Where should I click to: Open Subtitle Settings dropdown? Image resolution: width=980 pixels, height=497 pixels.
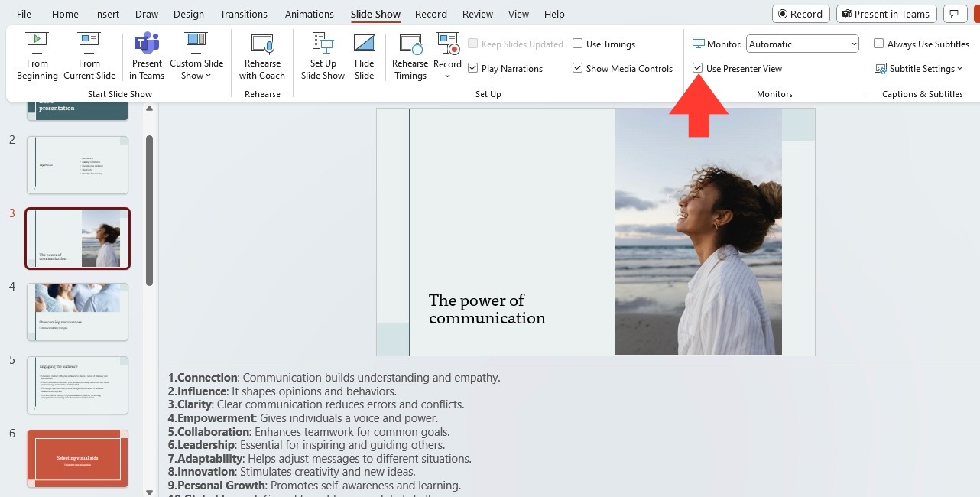pyautogui.click(x=918, y=69)
